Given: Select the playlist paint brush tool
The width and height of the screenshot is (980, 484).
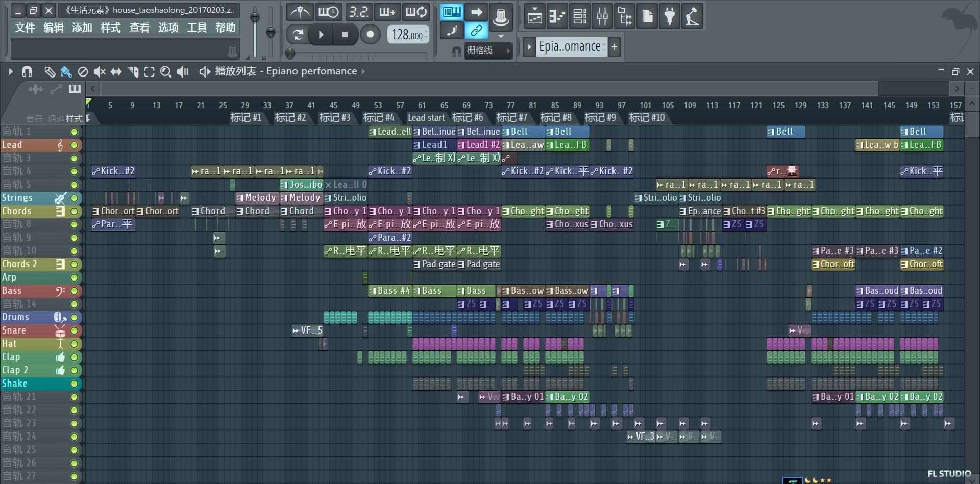Looking at the screenshot, I should (x=66, y=72).
